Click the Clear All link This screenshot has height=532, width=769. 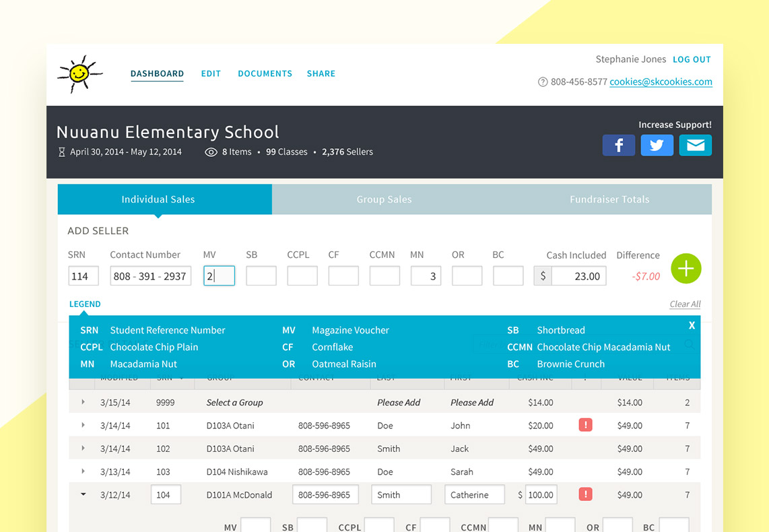point(685,304)
